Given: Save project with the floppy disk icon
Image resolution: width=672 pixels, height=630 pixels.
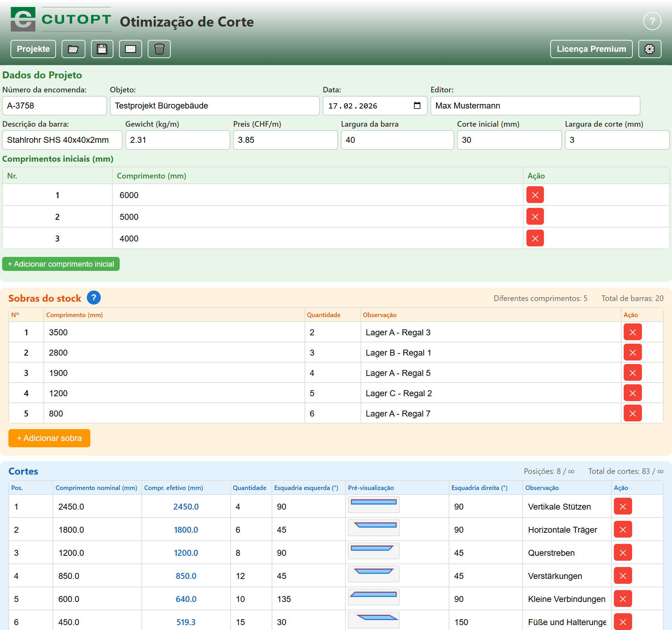Looking at the screenshot, I should (x=102, y=49).
